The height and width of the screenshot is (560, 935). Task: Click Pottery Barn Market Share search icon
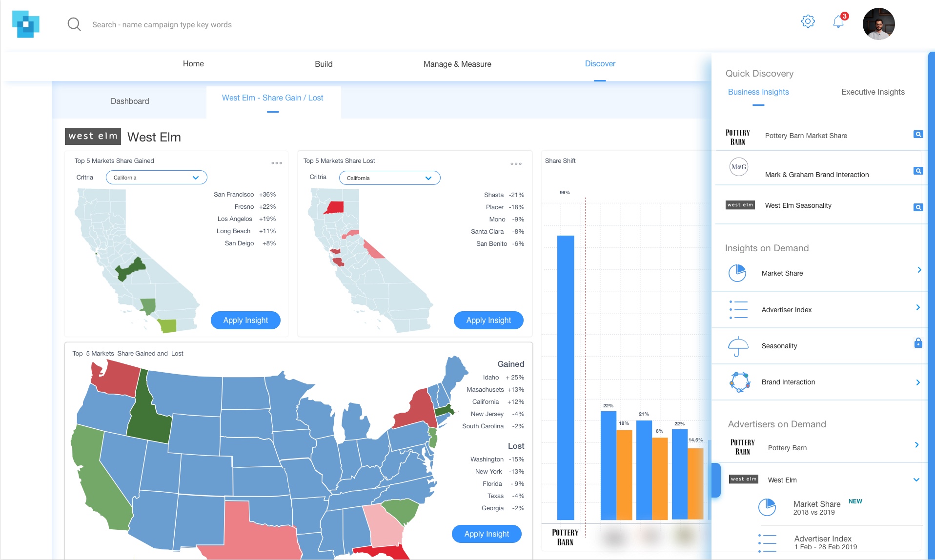918,134
